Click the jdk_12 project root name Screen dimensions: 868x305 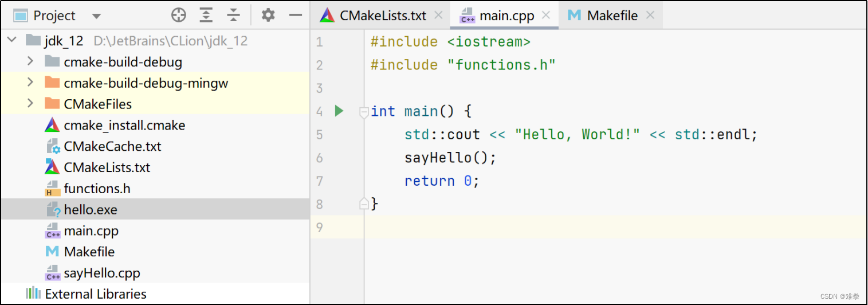[x=64, y=41]
